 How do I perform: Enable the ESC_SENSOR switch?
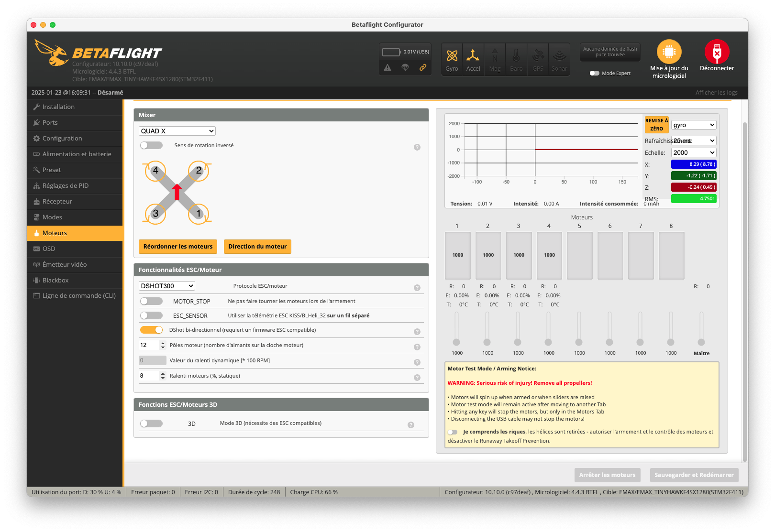click(x=151, y=315)
